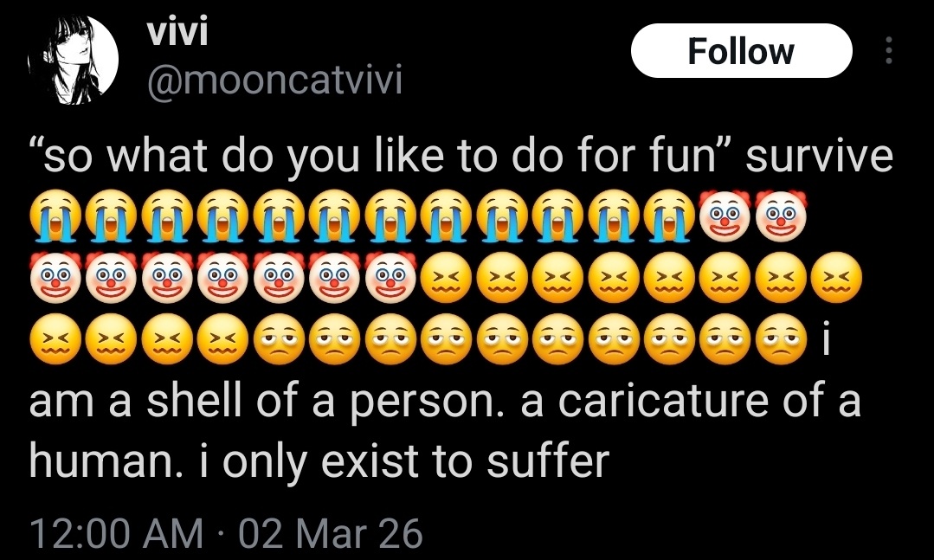The width and height of the screenshot is (934, 560).
Task: Click the date 02 Mar 26
Action: (330, 532)
